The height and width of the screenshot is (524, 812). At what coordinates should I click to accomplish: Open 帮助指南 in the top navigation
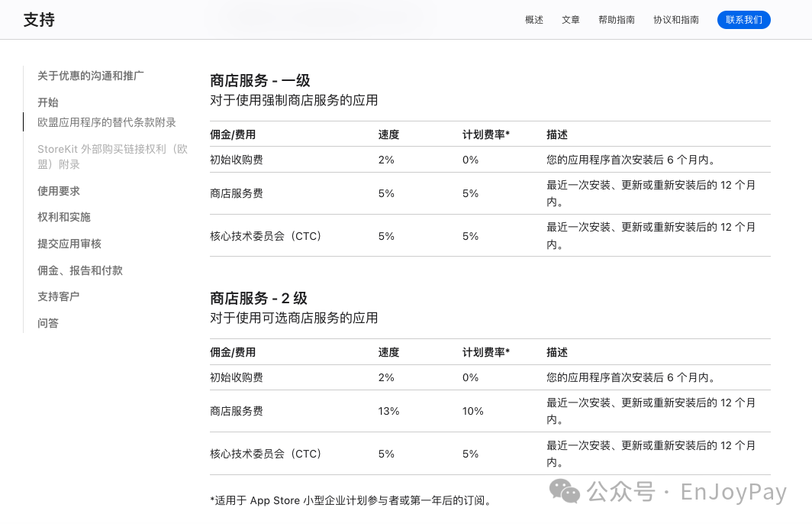click(x=617, y=20)
